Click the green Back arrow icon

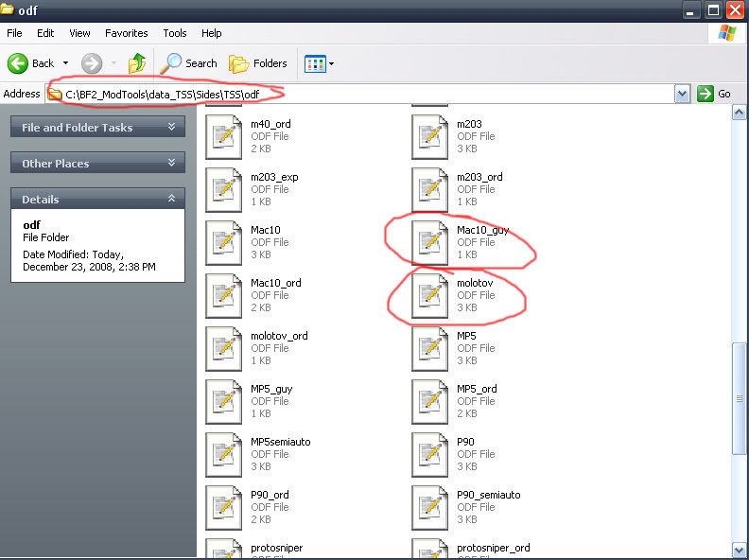(x=18, y=63)
